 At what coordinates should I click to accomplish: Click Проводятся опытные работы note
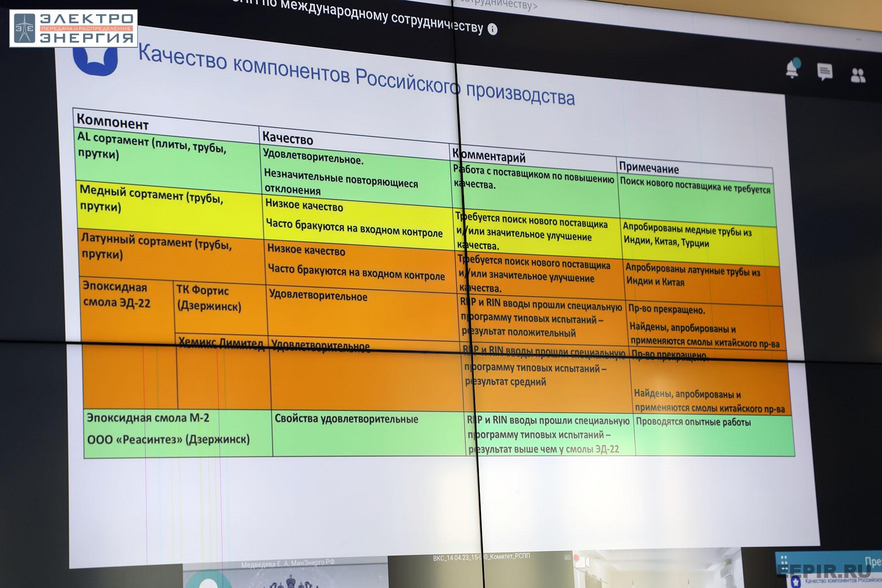(693, 422)
